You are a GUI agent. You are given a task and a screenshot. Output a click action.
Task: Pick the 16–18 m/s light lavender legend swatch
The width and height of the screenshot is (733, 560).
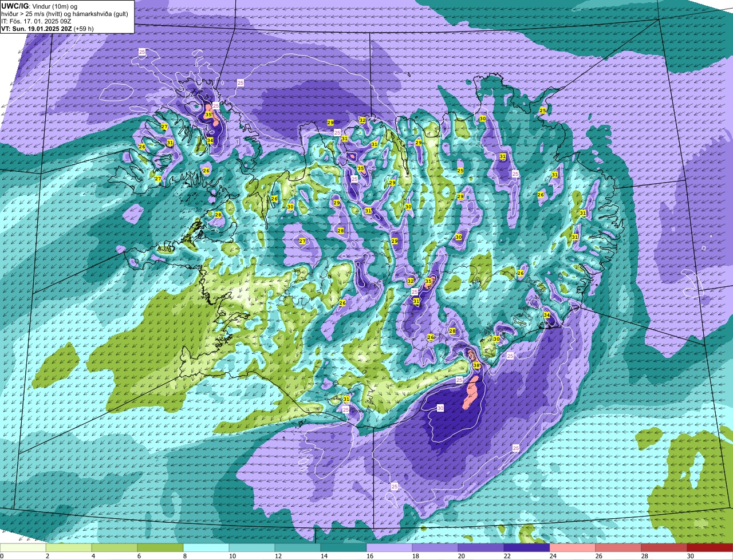point(389,548)
